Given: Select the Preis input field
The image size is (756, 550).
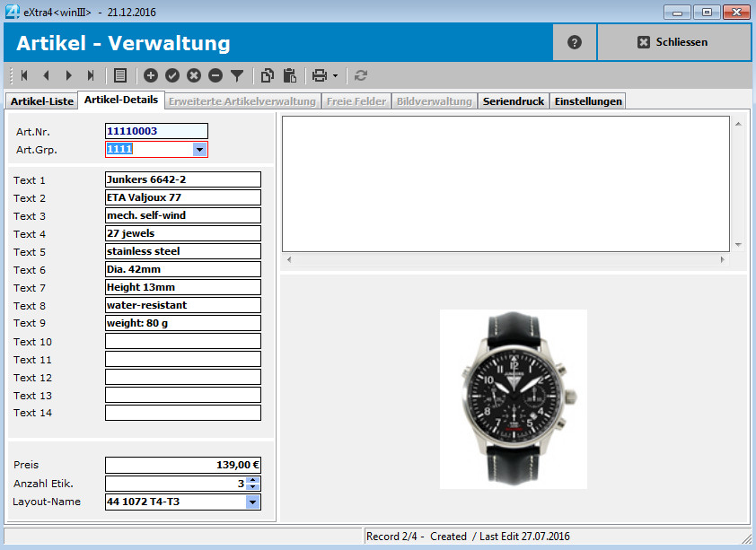Looking at the screenshot, I should [x=180, y=465].
